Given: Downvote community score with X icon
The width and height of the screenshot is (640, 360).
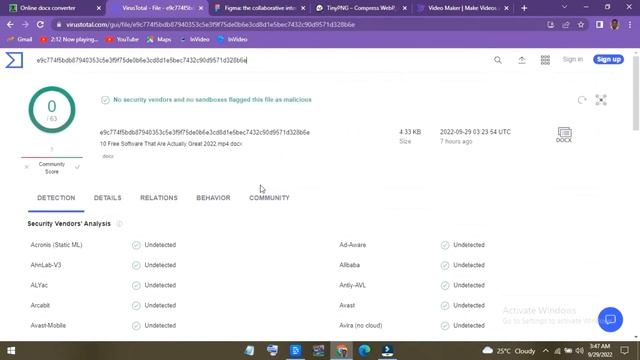Looking at the screenshot, I should tap(27, 167).
